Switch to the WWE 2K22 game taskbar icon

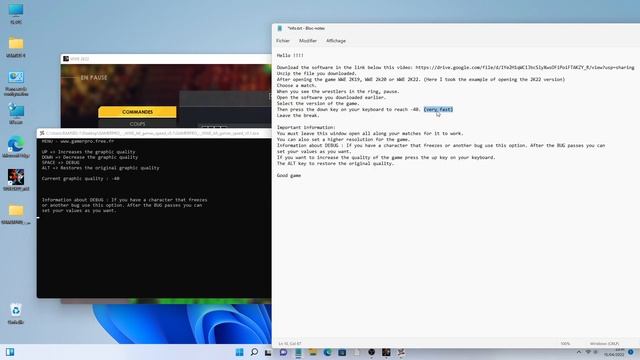[x=386, y=352]
